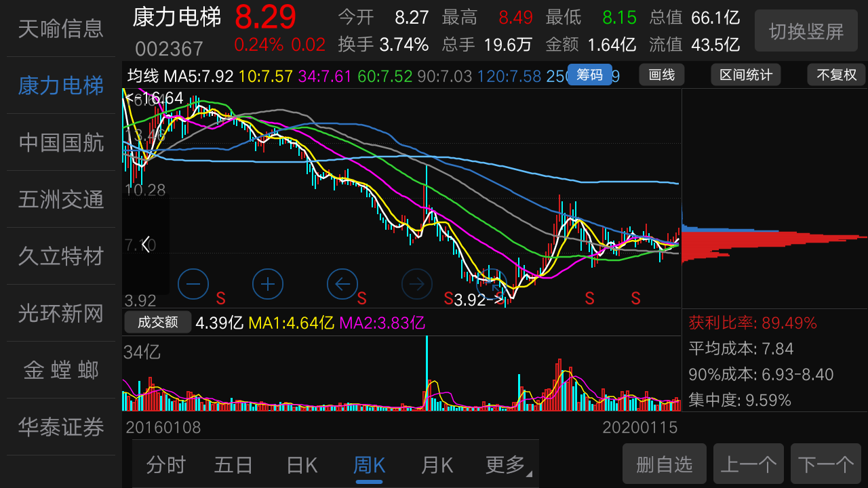
Task: Select 久立特材 in stock list
Action: click(61, 256)
